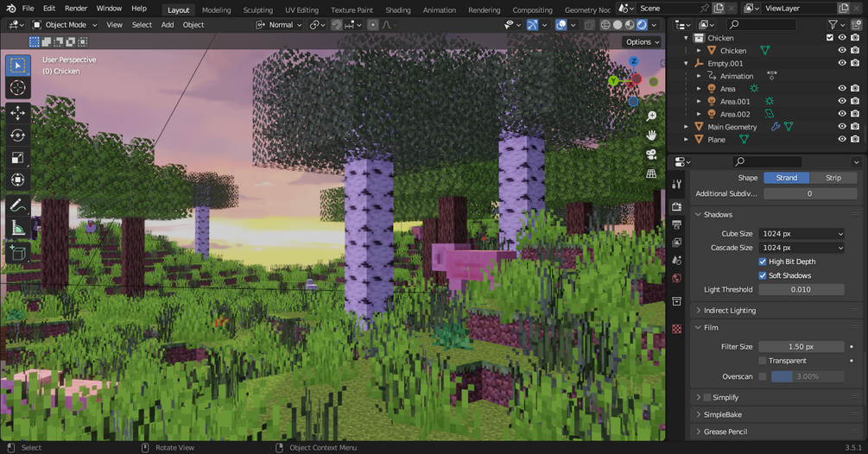The height and width of the screenshot is (454, 868).
Task: Open the Texture properties tab
Action: (x=676, y=329)
